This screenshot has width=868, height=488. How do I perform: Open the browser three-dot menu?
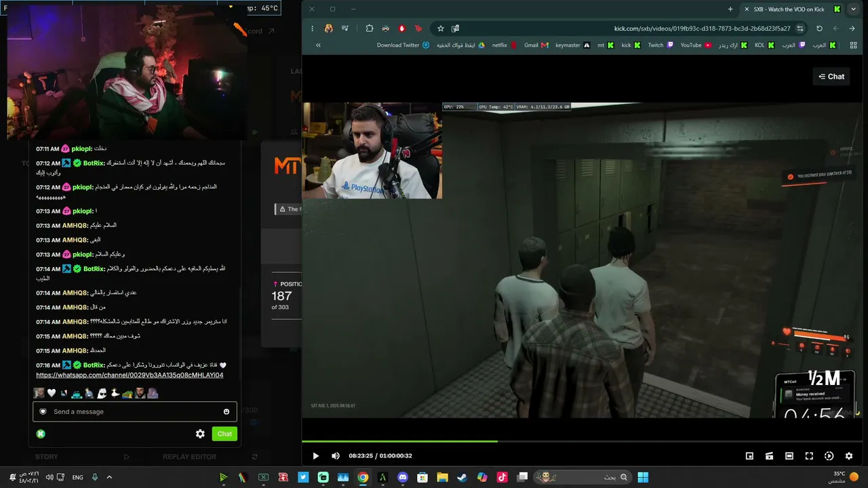click(312, 28)
